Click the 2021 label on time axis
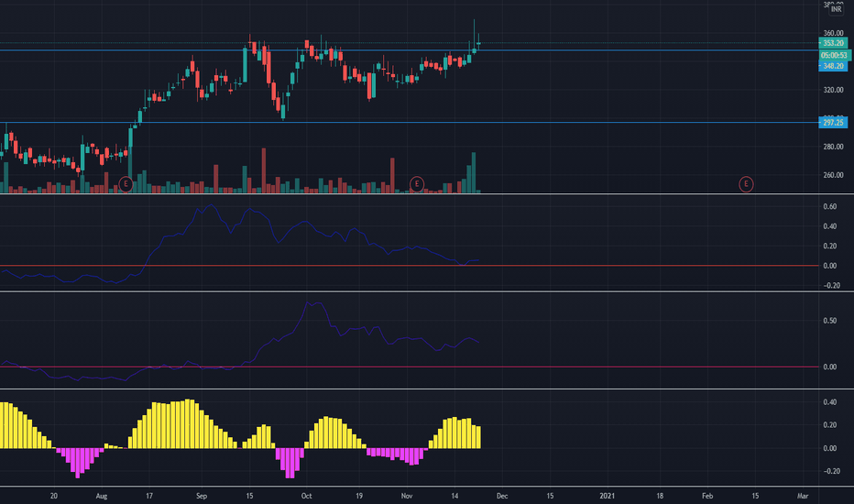Image resolution: width=854 pixels, height=504 pixels. tap(608, 496)
